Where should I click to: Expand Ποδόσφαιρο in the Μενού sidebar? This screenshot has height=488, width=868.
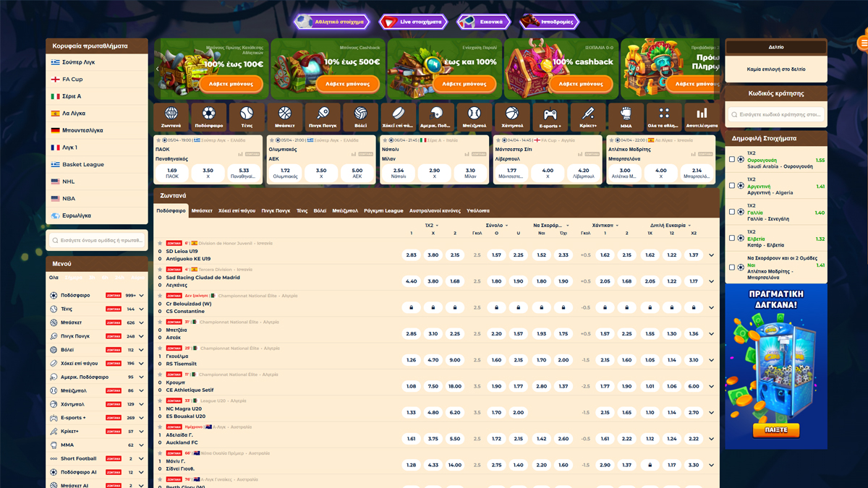(x=142, y=296)
